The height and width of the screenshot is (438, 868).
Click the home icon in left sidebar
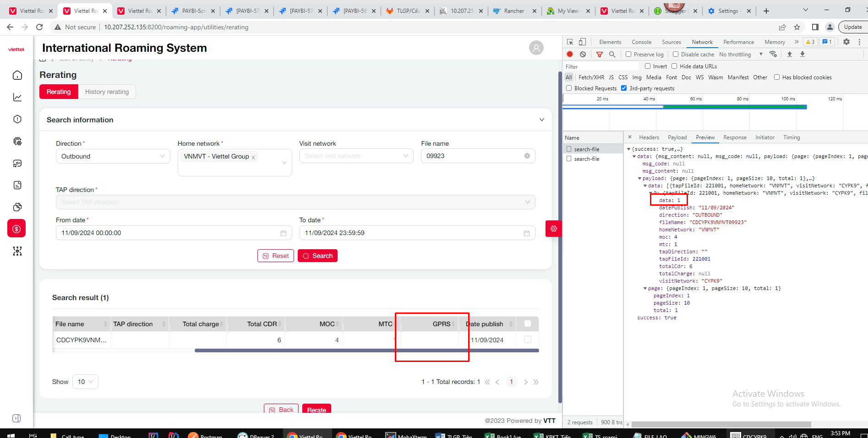tap(17, 75)
